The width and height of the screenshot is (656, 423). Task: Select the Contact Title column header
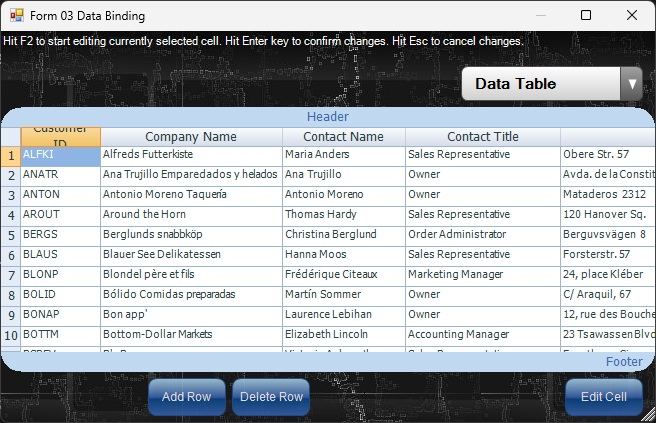pos(482,136)
